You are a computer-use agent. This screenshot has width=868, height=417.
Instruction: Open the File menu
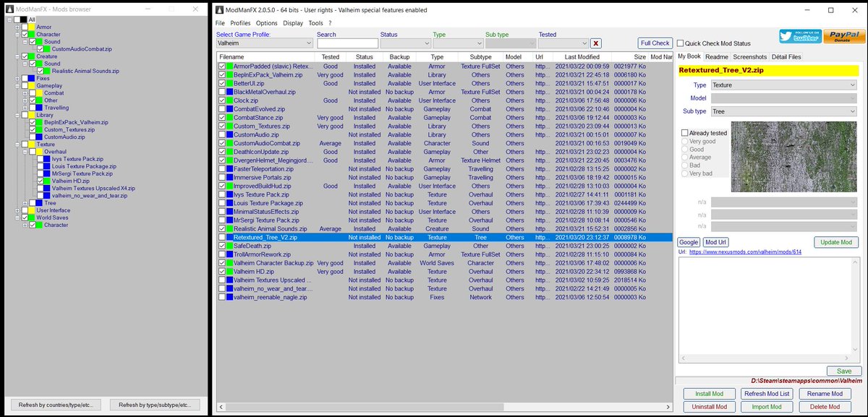coord(220,23)
